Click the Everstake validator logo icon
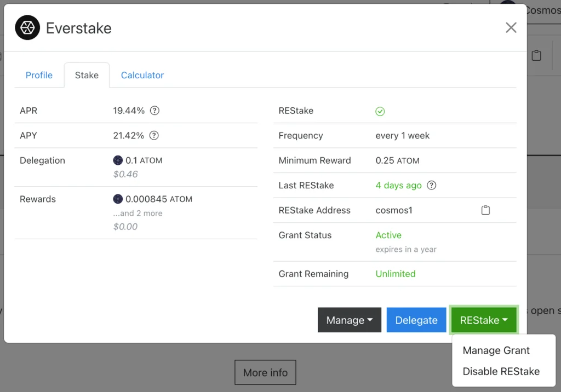Viewport: 561px width, 392px height. pos(27,28)
